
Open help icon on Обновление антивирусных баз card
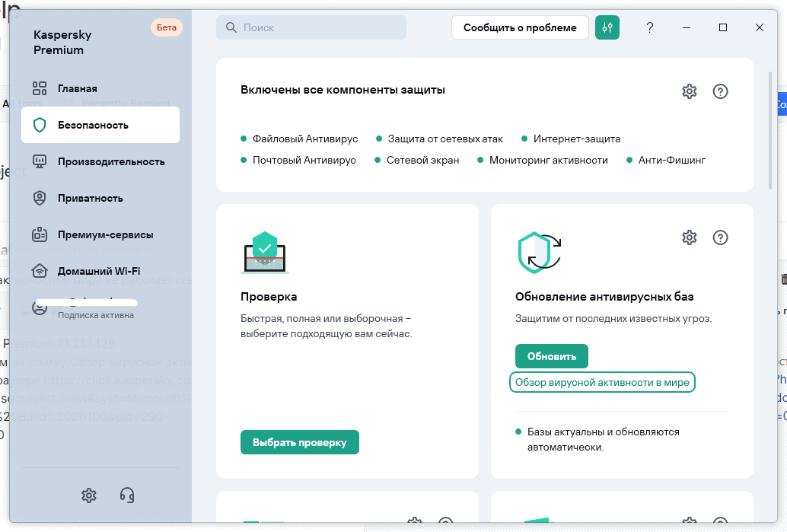click(720, 237)
